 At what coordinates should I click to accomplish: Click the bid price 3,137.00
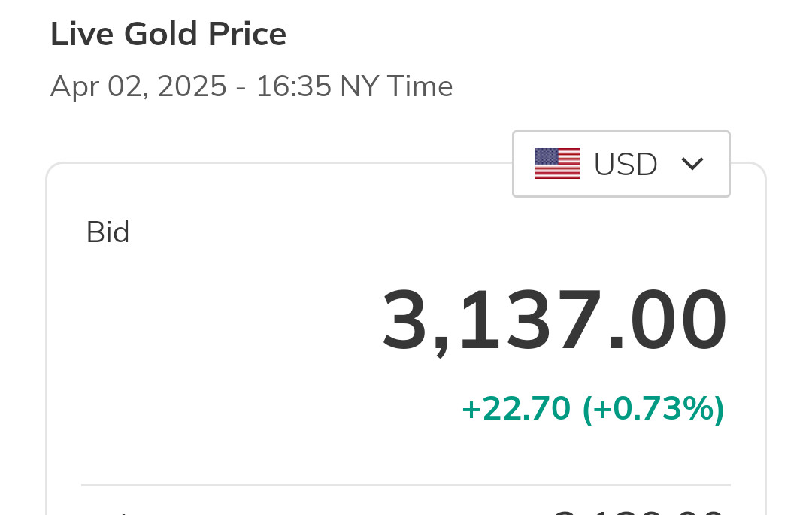click(555, 322)
